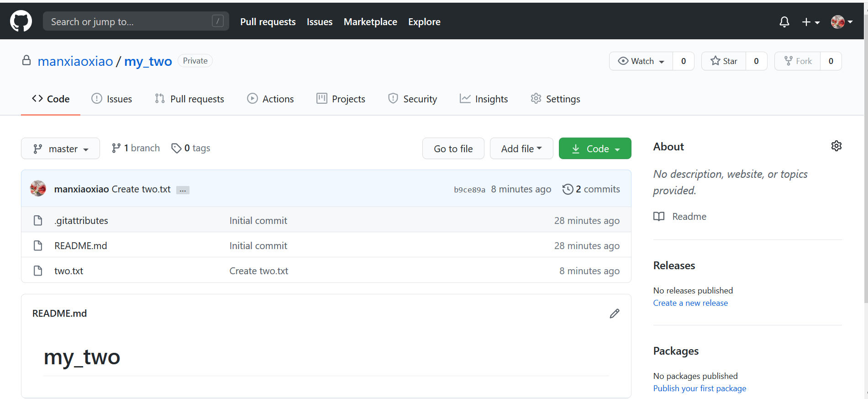Open Initial commit message for .gitattributes
The height and width of the screenshot is (399, 868).
tap(258, 221)
